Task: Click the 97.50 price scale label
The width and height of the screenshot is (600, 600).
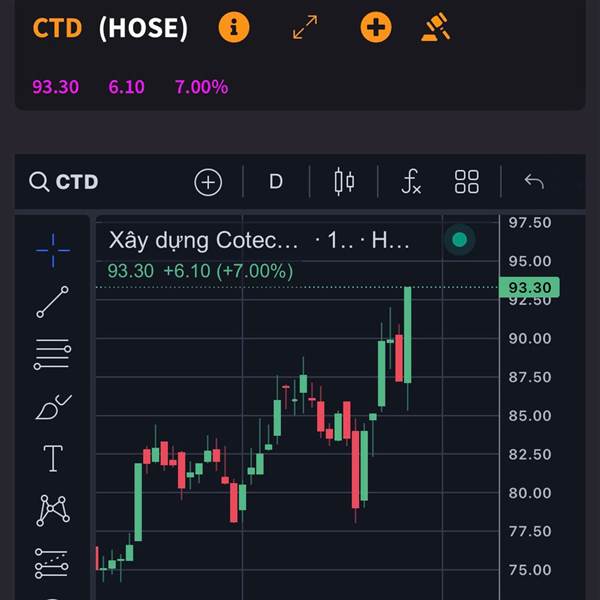Action: [x=530, y=223]
